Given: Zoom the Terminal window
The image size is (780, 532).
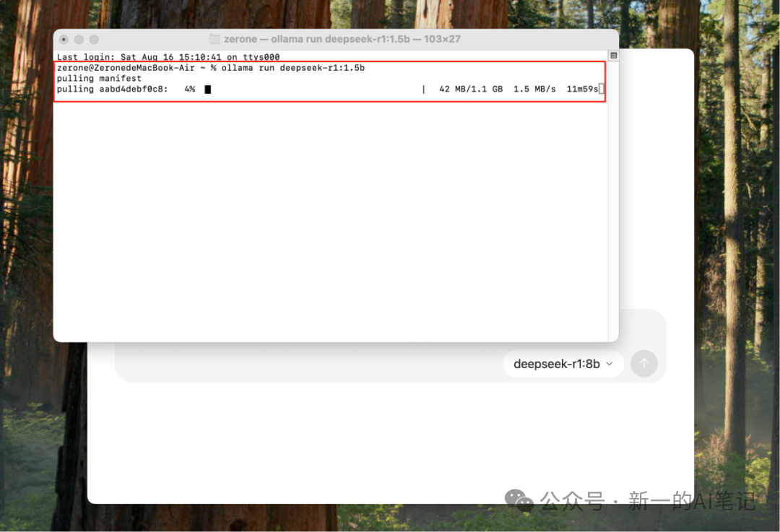Looking at the screenshot, I should click(x=94, y=39).
